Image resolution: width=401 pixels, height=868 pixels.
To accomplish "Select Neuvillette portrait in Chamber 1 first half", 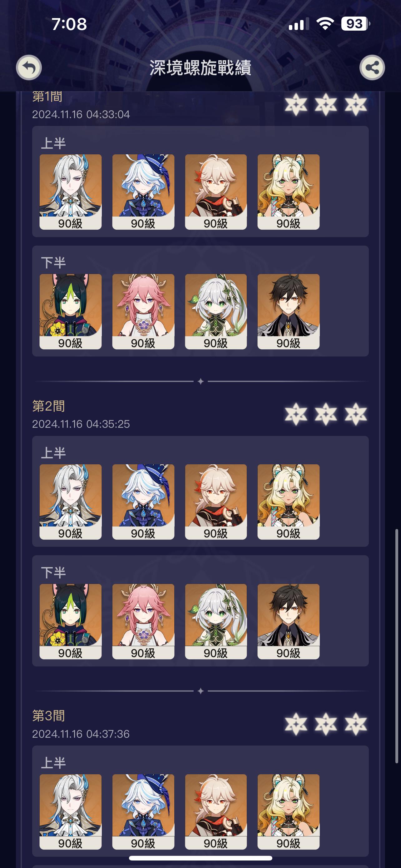I will (x=70, y=192).
